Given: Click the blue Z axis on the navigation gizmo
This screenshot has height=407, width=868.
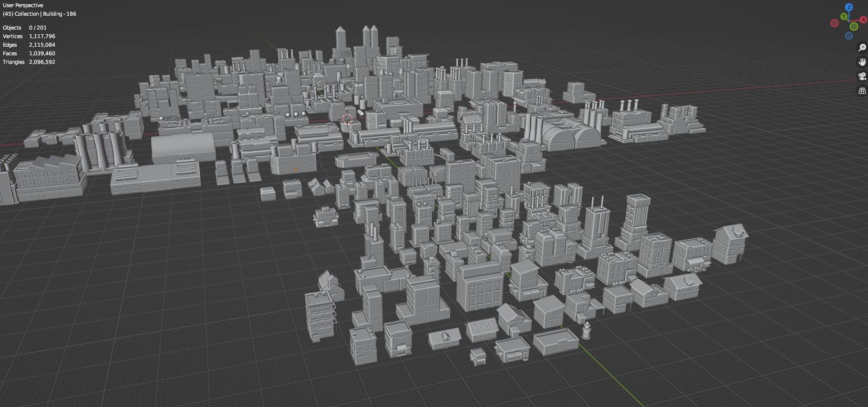Looking at the screenshot, I should [849, 7].
